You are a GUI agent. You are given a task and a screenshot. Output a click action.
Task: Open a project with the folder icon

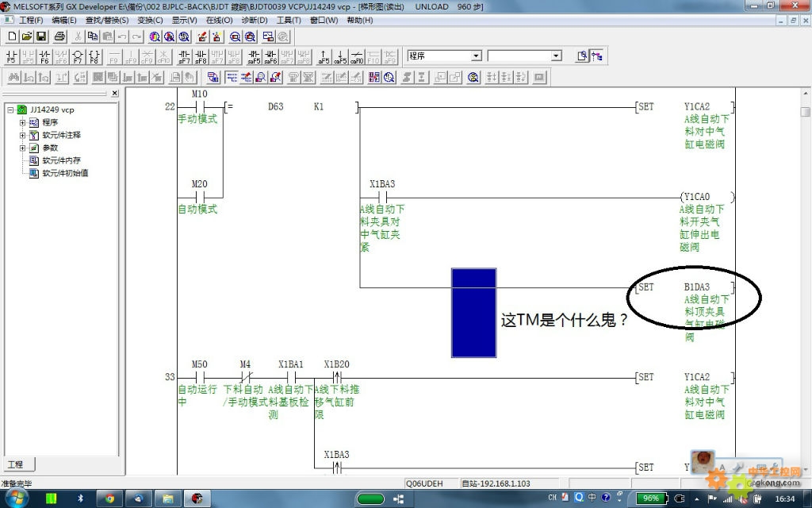[26, 37]
